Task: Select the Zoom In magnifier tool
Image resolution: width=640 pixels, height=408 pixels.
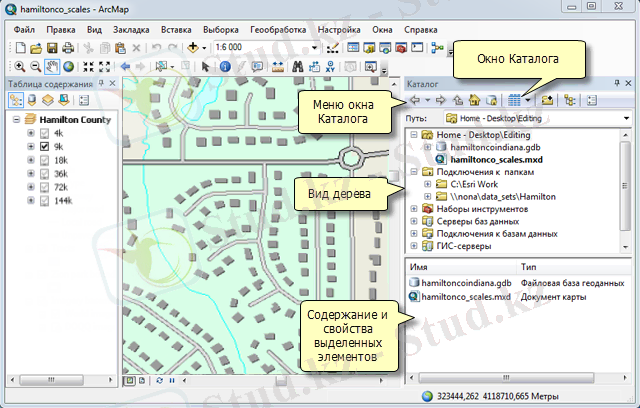Action: tap(20, 67)
